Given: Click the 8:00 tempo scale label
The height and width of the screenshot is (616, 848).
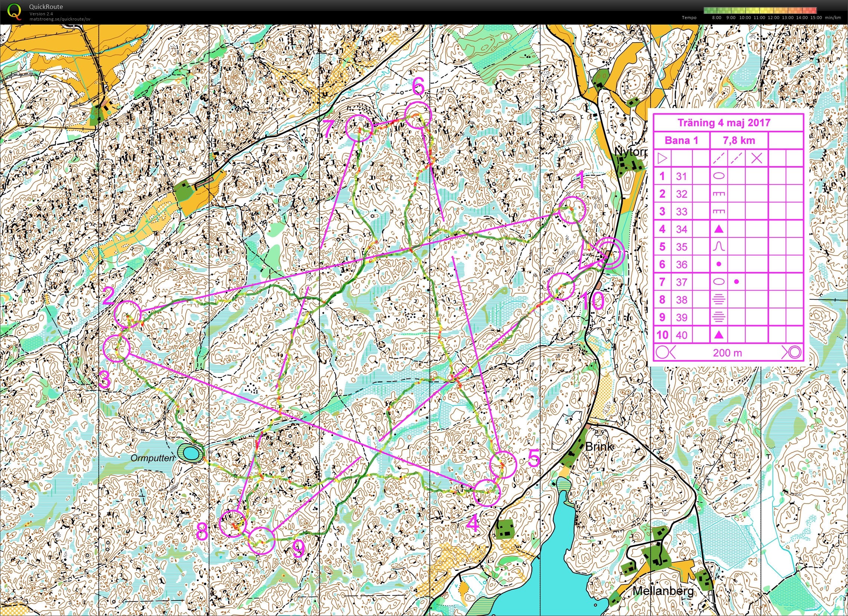Looking at the screenshot, I should (x=716, y=18).
